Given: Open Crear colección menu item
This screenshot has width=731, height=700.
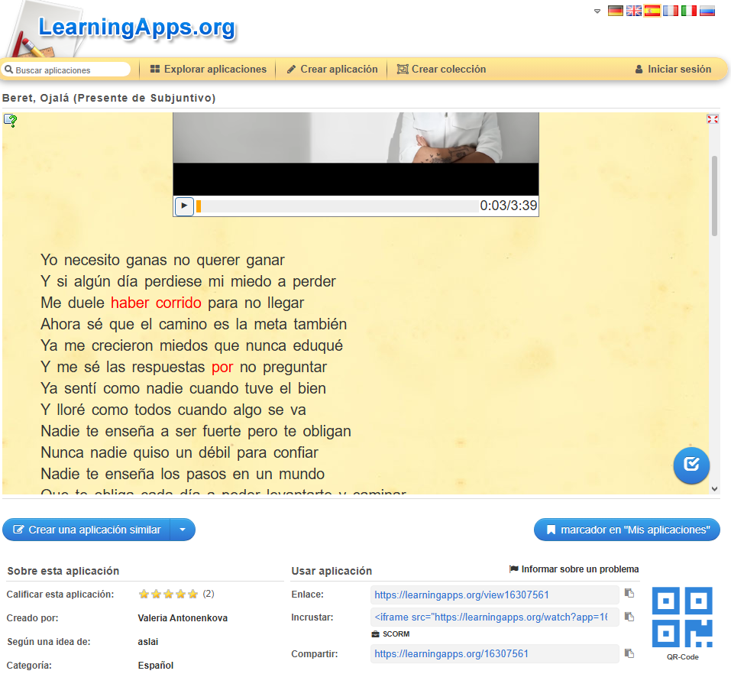Looking at the screenshot, I should click(441, 70).
